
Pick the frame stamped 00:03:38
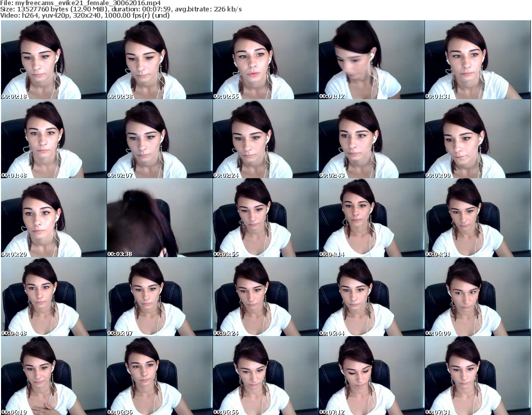coord(160,218)
